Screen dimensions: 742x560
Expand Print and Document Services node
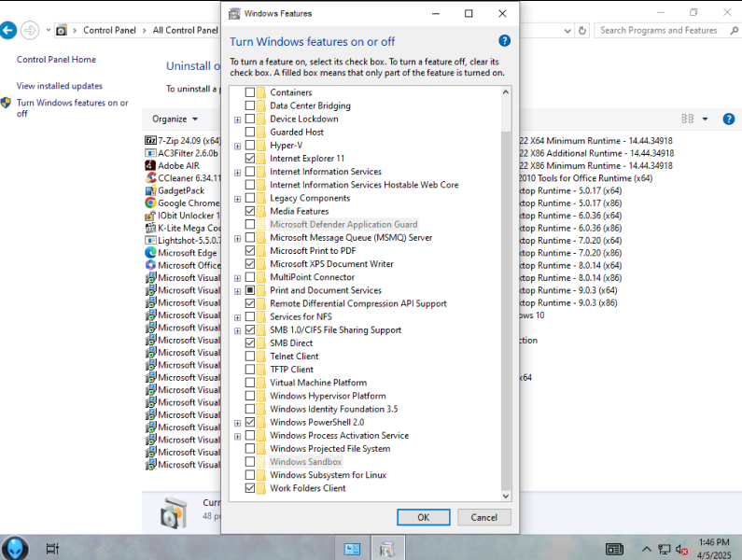click(x=238, y=291)
